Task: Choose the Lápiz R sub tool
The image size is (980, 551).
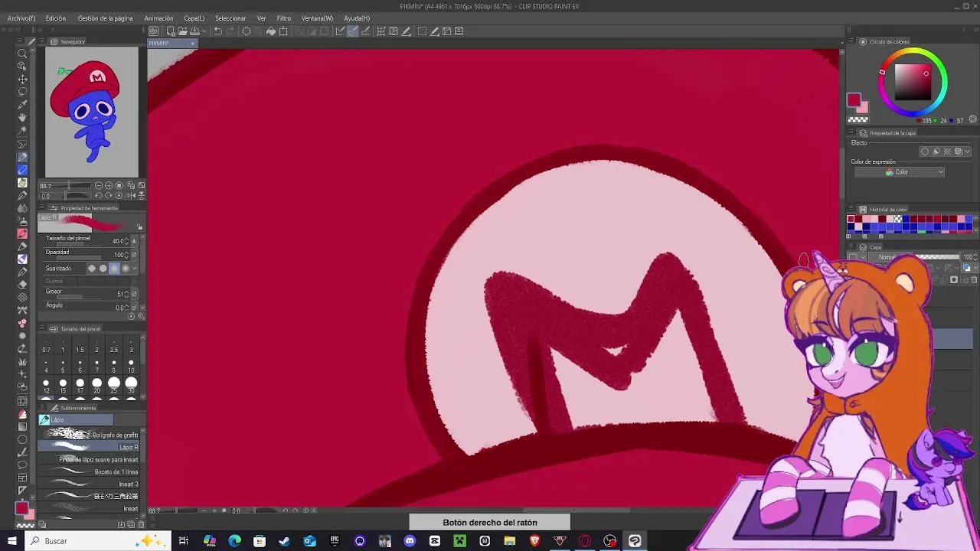Action: click(90, 447)
